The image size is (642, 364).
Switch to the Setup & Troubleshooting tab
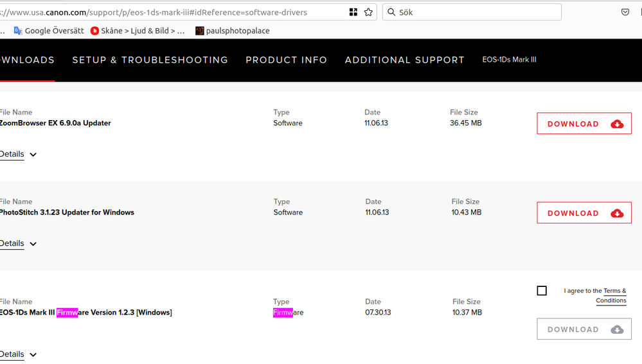(x=150, y=60)
